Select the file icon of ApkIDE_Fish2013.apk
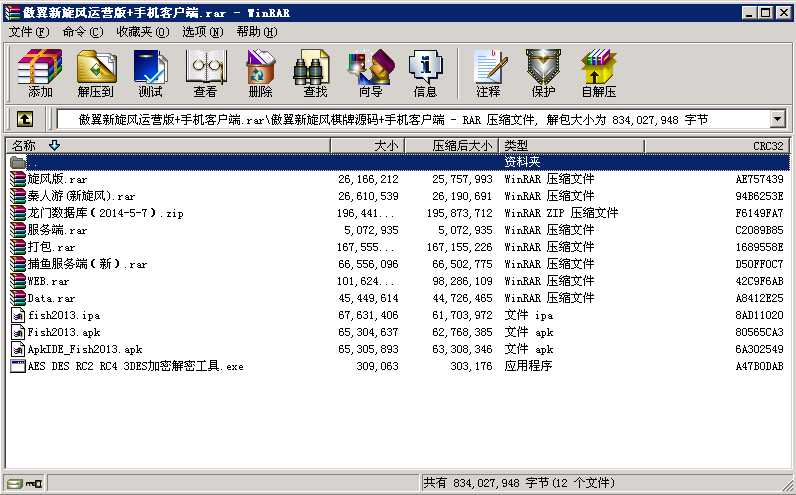 pyautogui.click(x=18, y=349)
